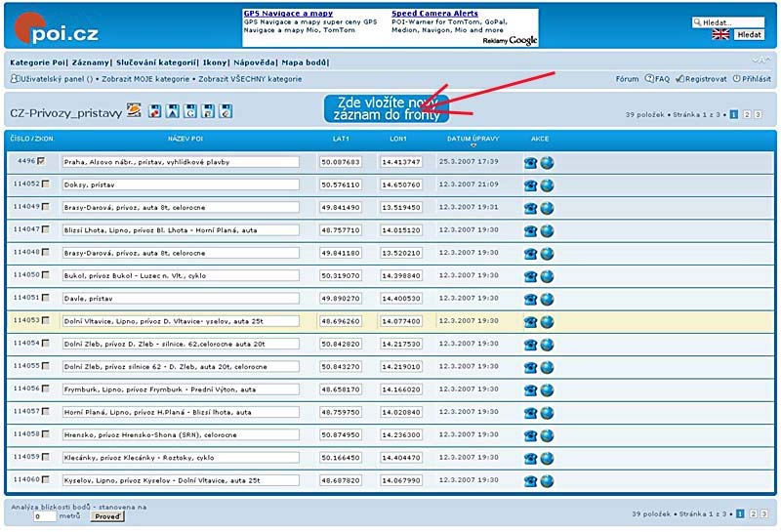
Task: Open the Nápověda menu
Action: [254, 62]
